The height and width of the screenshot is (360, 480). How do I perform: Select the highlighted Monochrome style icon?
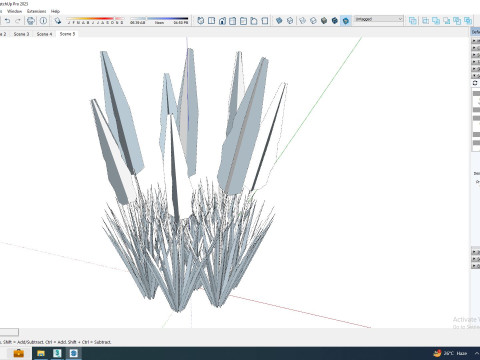coord(346,21)
